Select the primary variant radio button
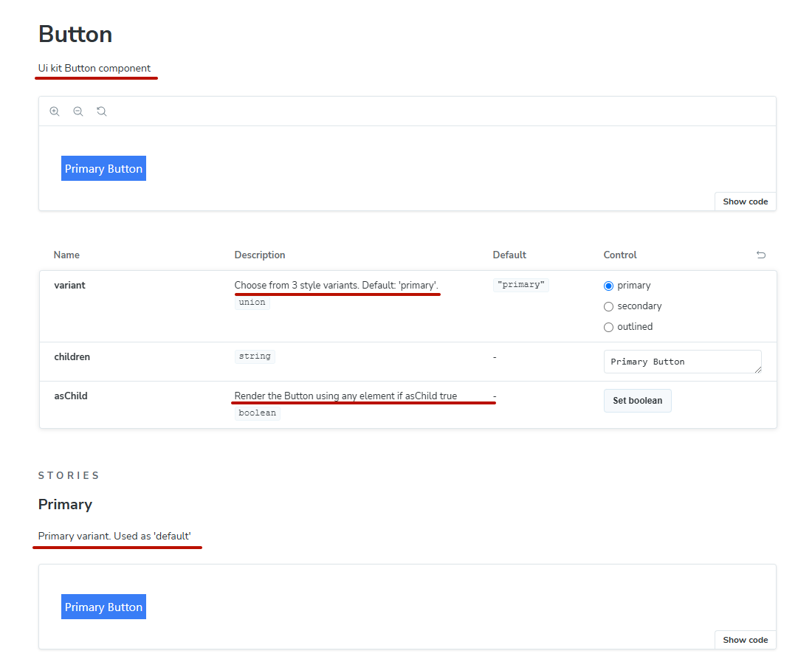 pos(608,286)
